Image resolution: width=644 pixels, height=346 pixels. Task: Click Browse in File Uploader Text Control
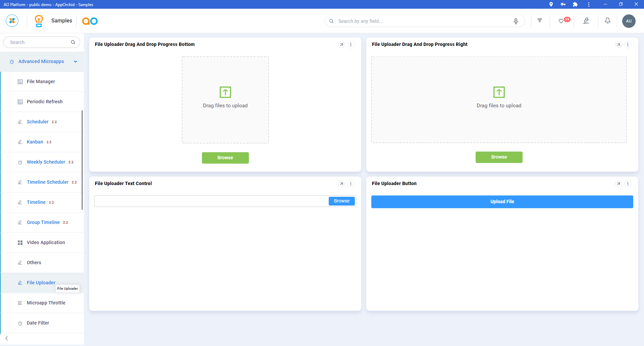click(341, 201)
